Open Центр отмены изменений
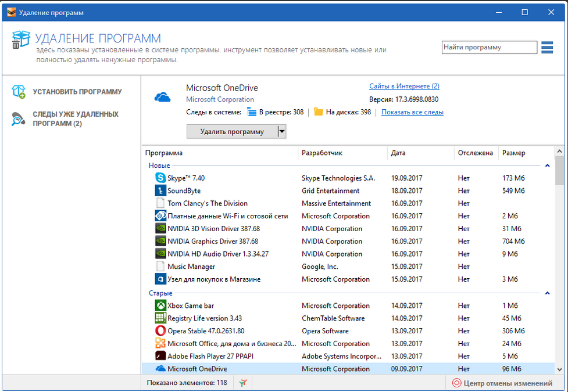568x392 pixels. click(x=502, y=383)
